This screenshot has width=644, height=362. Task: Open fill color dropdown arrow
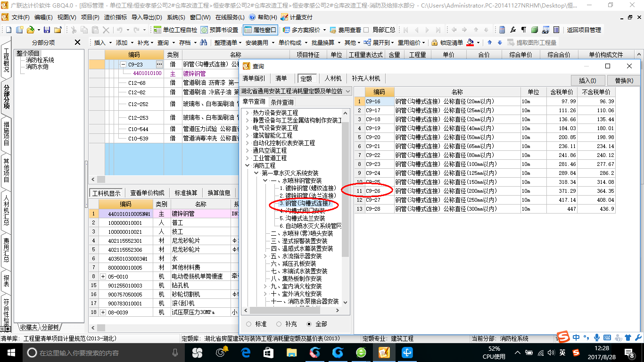[x=478, y=42]
